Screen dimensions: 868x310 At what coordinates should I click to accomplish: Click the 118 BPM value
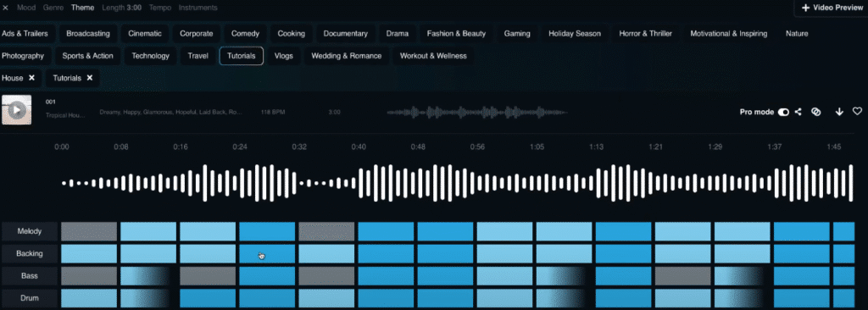tap(272, 112)
